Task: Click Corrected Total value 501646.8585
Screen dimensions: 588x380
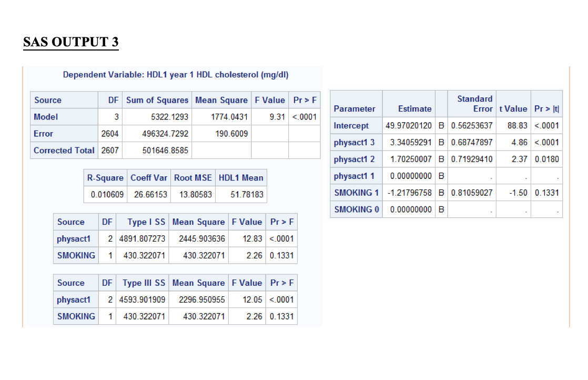Action: tap(165, 151)
